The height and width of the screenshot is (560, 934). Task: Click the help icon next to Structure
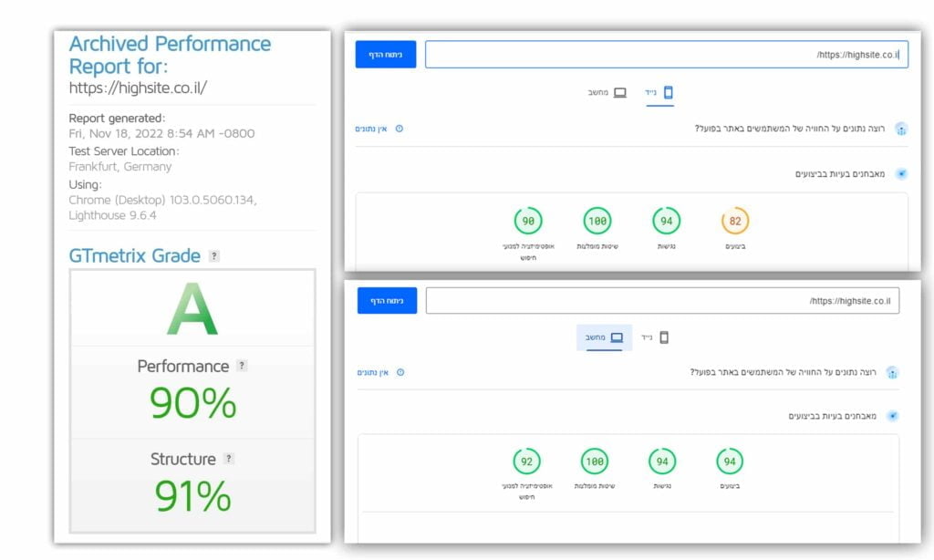pos(228,459)
